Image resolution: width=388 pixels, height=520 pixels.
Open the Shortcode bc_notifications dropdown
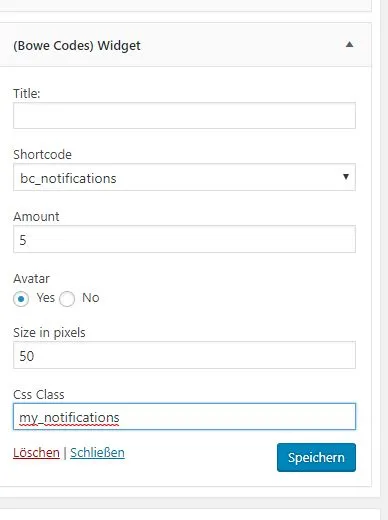coord(184,177)
